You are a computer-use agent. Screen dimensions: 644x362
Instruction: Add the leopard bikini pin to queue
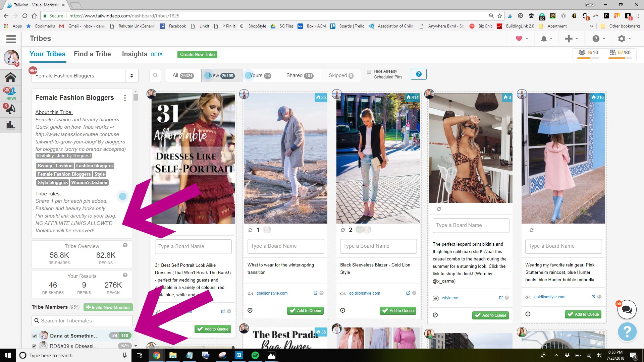coord(491,315)
